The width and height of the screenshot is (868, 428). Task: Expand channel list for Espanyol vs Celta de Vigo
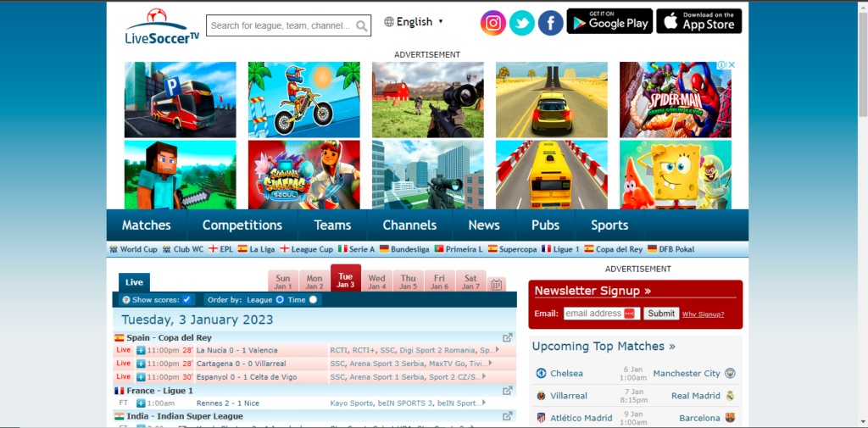pos(484,376)
